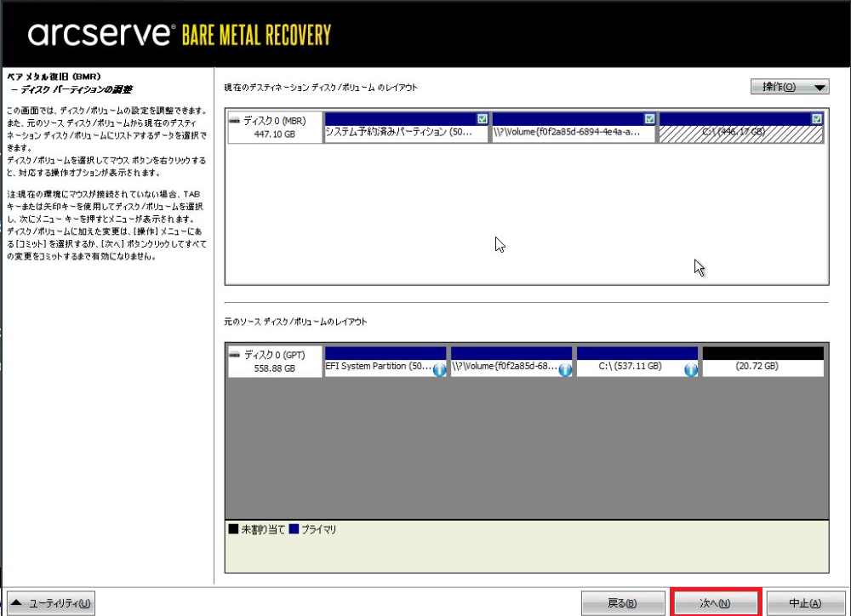Click info icon on EFI System Partition
851x616 pixels.
439,370
